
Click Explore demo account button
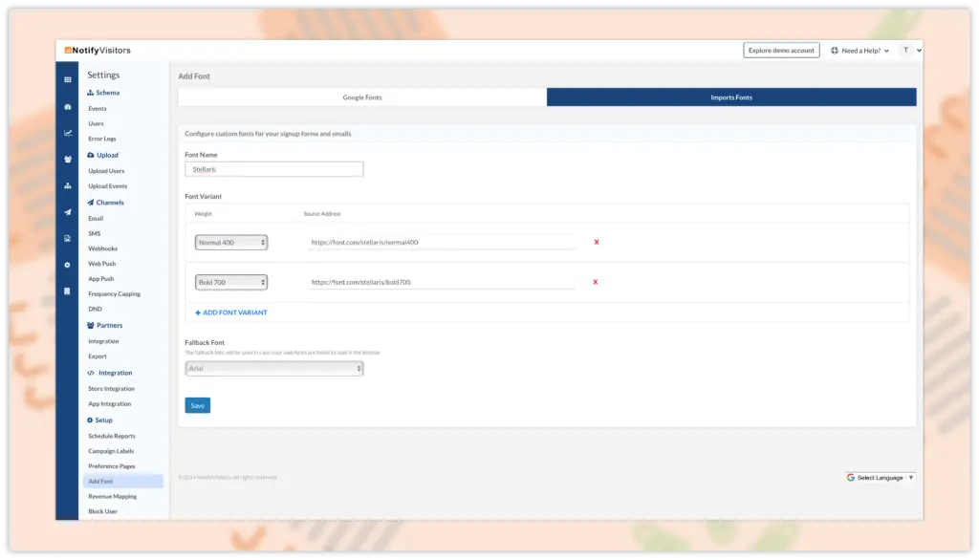tap(781, 51)
